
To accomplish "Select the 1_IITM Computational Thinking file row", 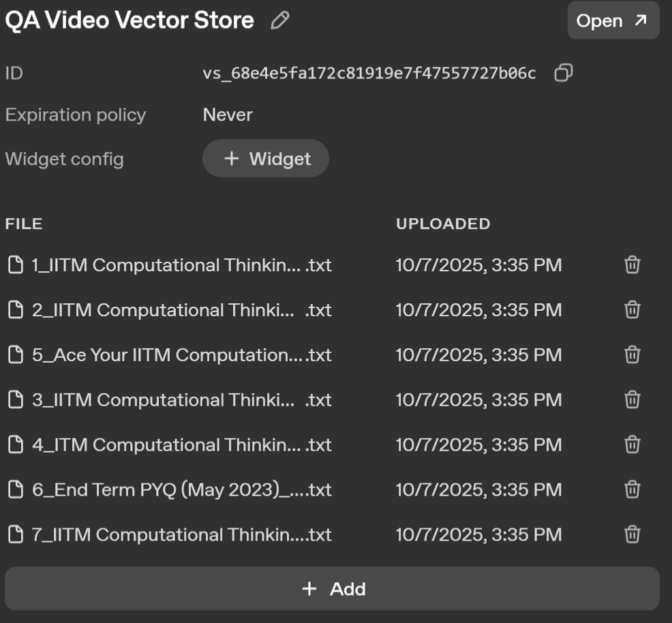I will coord(170,265).
